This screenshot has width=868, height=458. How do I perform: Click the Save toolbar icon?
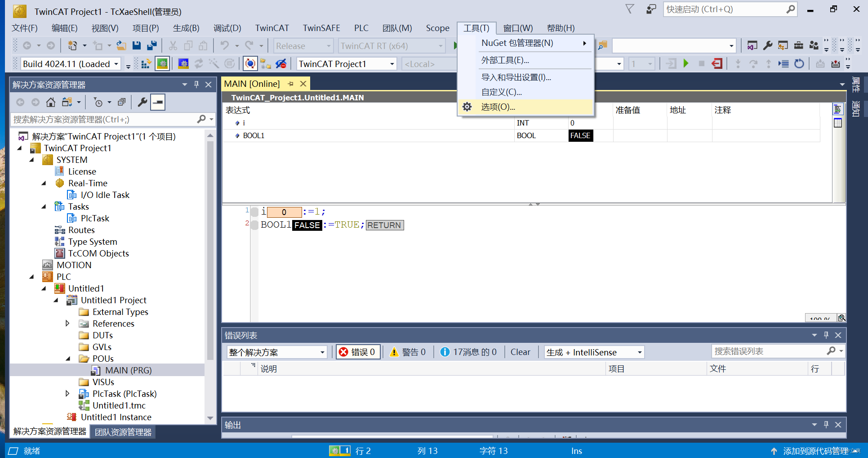point(137,45)
